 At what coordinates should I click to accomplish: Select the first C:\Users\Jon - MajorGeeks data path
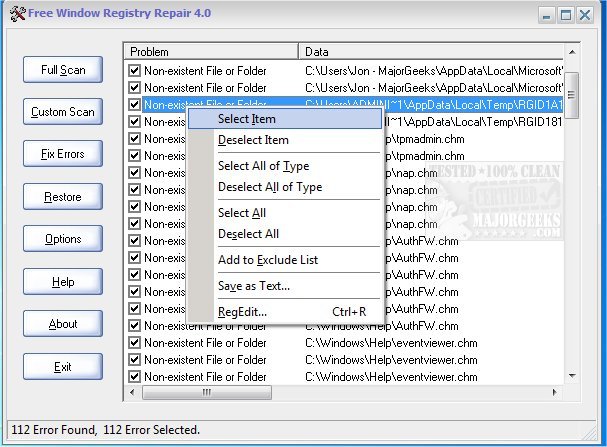click(434, 71)
